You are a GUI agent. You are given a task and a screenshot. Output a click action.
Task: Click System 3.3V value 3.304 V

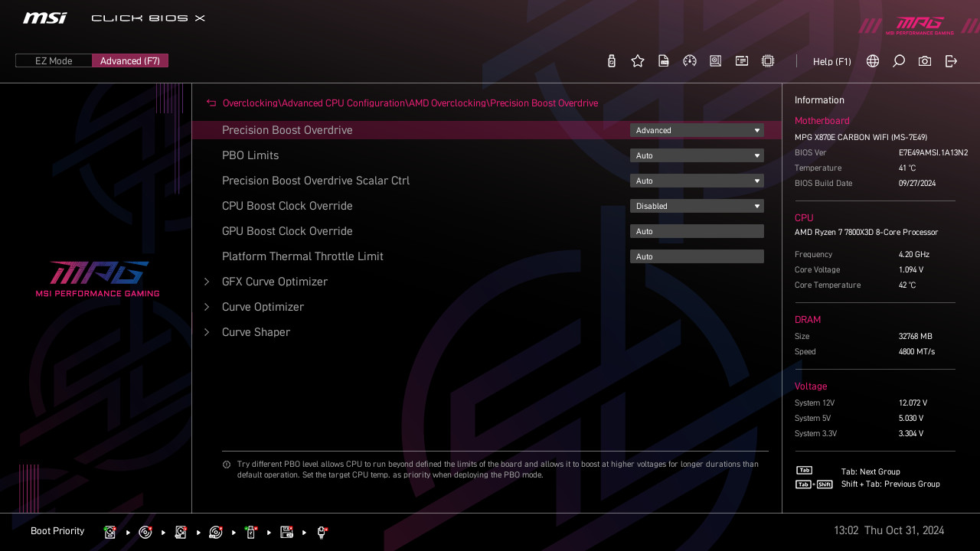[911, 433]
